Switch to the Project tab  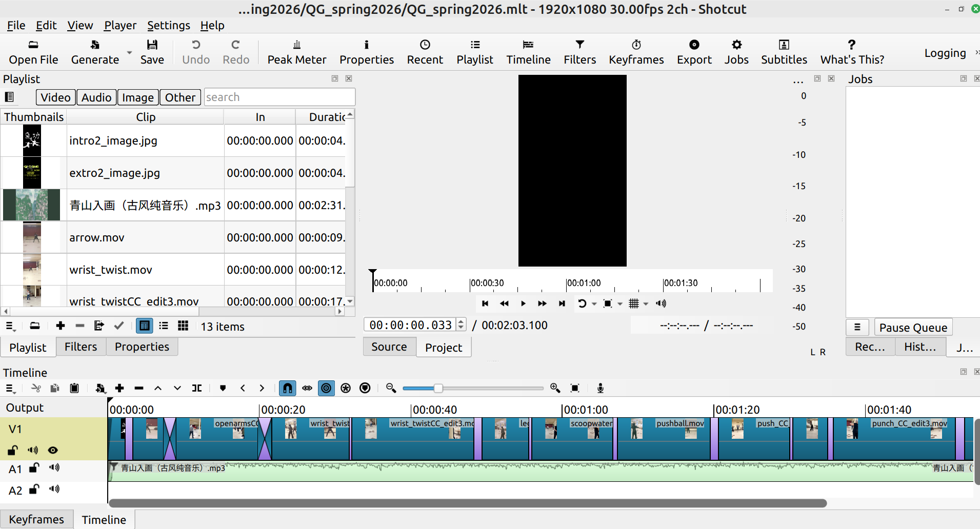(443, 347)
